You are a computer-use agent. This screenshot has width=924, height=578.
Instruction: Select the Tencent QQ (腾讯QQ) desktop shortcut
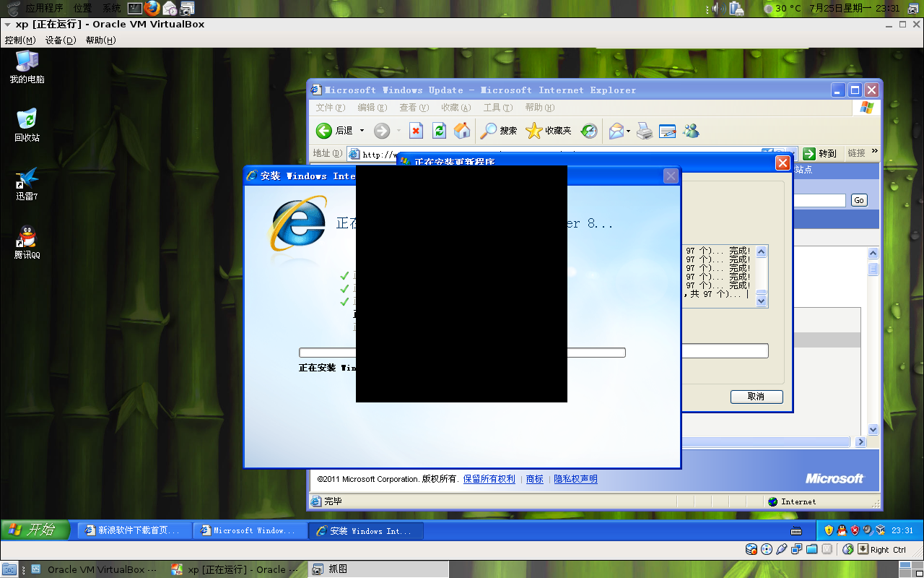[27, 243]
